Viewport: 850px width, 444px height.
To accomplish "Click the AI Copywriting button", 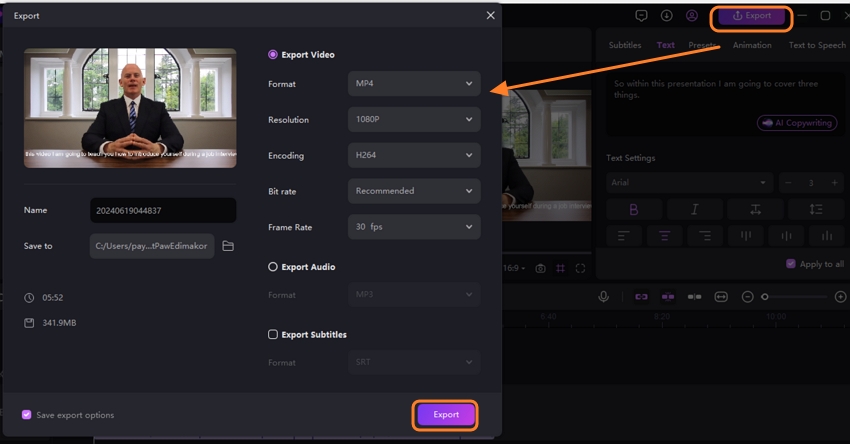I will [797, 123].
